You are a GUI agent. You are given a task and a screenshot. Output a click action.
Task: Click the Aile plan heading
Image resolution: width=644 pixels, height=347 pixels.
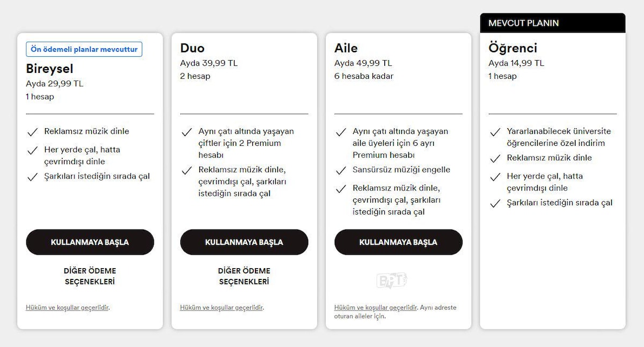tap(346, 48)
